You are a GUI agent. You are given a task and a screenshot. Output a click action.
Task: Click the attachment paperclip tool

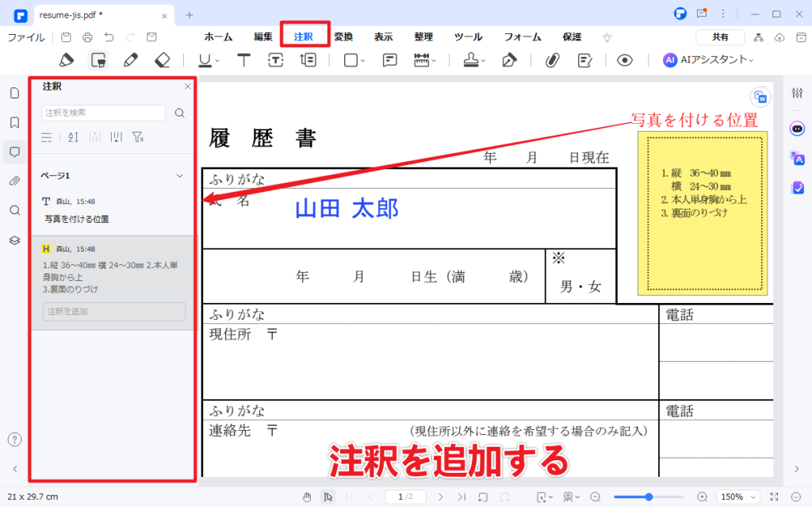[x=552, y=60]
